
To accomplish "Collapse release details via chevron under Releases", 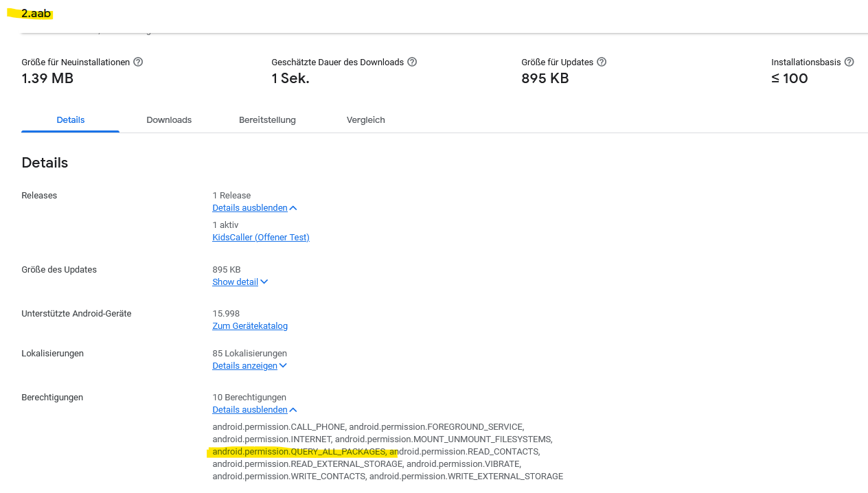I will click(x=250, y=208).
